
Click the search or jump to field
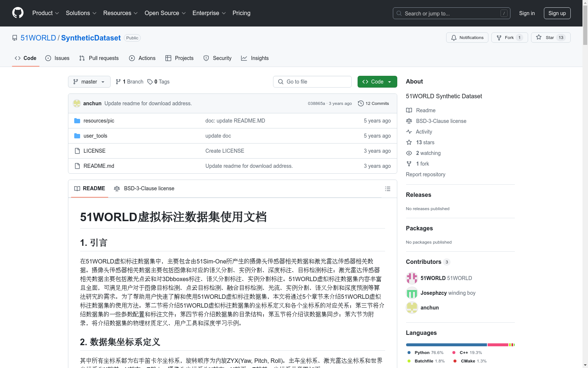[x=452, y=13]
